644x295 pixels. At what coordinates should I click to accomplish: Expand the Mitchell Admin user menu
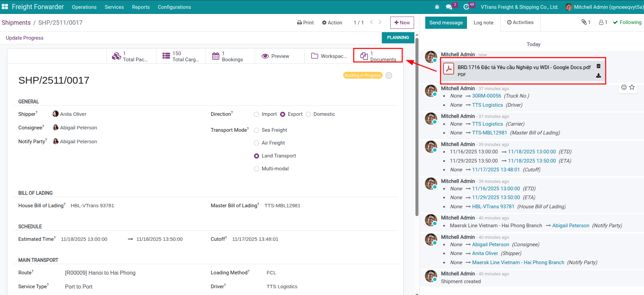coord(604,7)
